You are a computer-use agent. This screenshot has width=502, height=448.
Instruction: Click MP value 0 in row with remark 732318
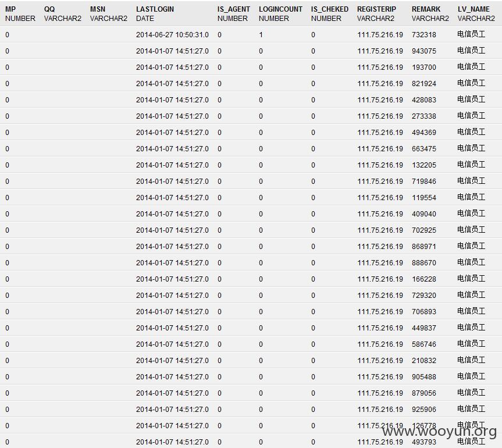(8, 34)
